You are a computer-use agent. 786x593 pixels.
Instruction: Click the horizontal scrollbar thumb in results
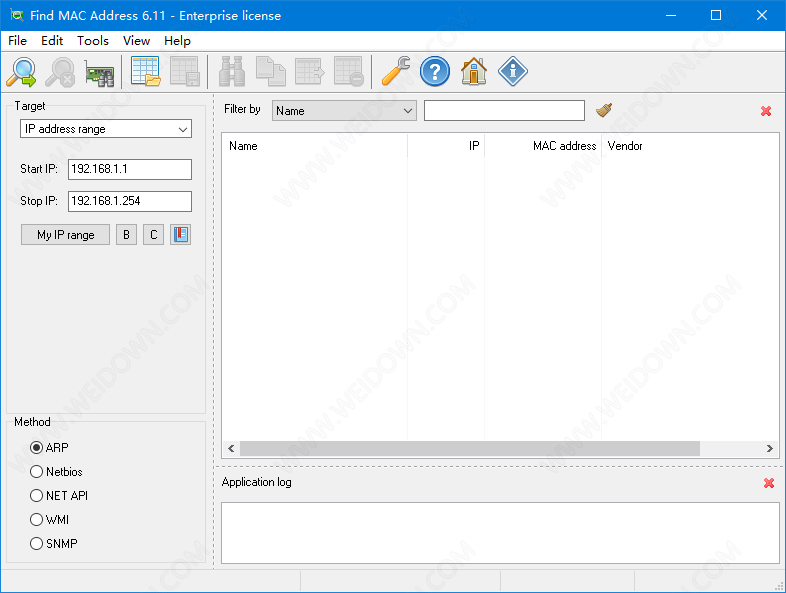coord(470,449)
